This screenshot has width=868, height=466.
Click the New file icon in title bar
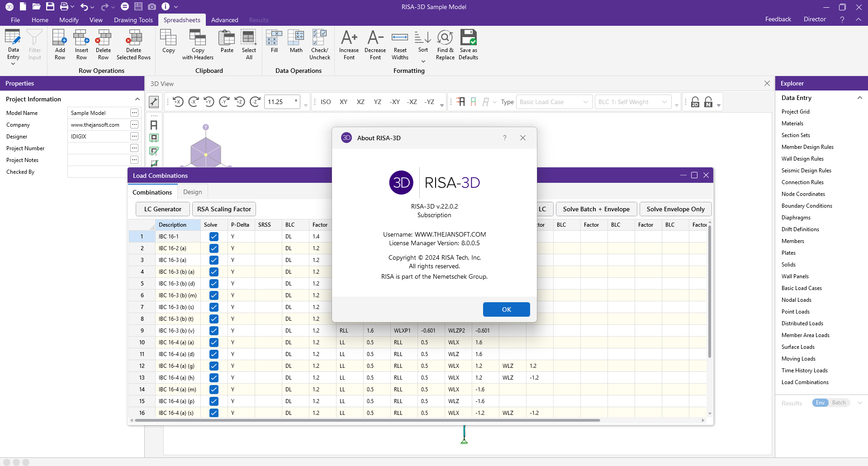point(23,7)
